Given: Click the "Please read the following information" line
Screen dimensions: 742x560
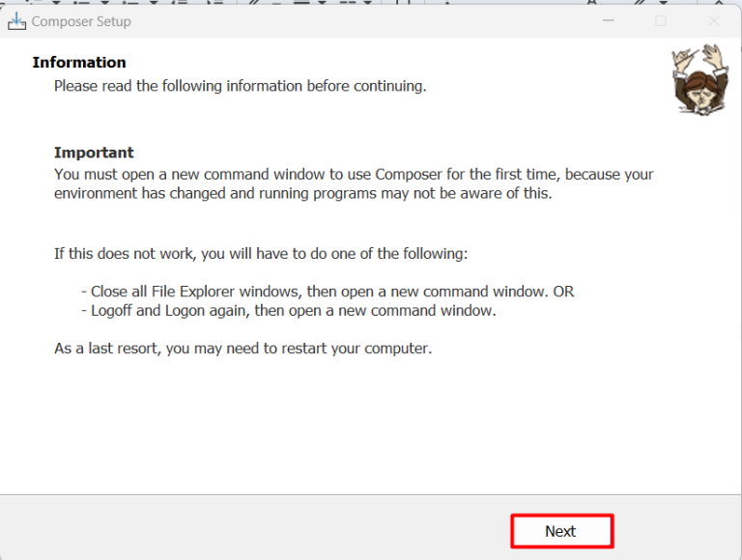Looking at the screenshot, I should click(x=240, y=86).
